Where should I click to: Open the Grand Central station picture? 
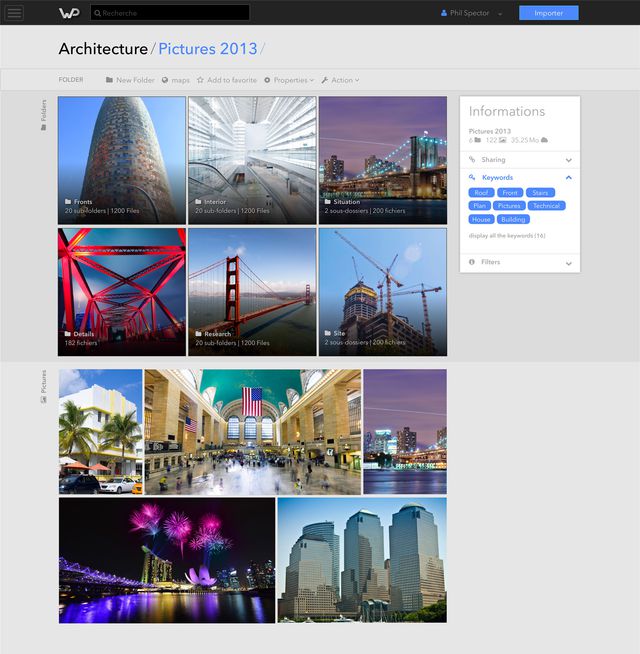coord(253,432)
